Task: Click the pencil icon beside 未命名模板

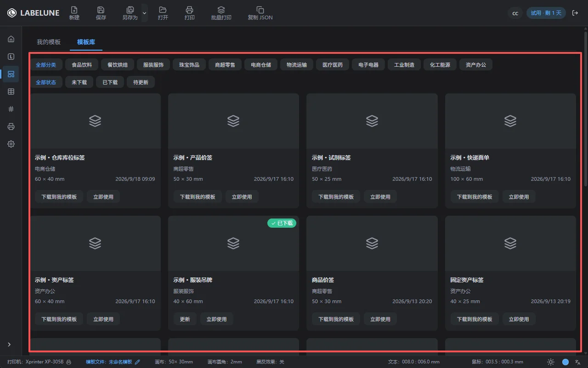Action: pos(137,362)
